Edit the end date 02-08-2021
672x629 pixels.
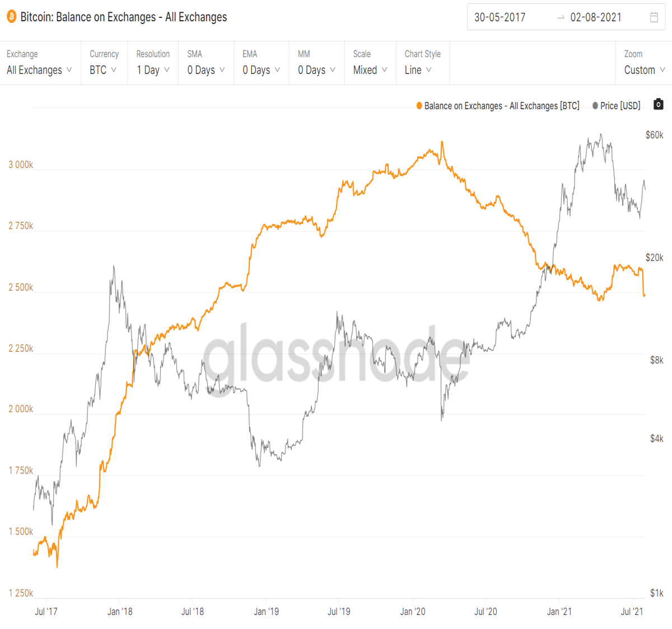[596, 17]
